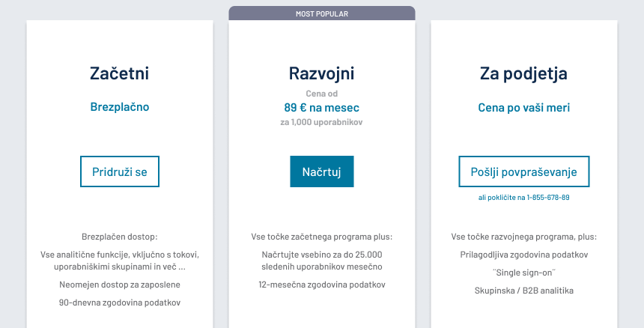Click the Pridruži se button
The image size is (644, 328).
[x=120, y=171]
